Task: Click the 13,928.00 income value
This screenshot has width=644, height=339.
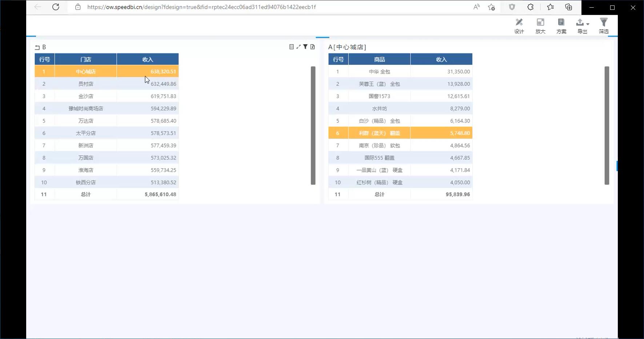Action: [x=459, y=84]
